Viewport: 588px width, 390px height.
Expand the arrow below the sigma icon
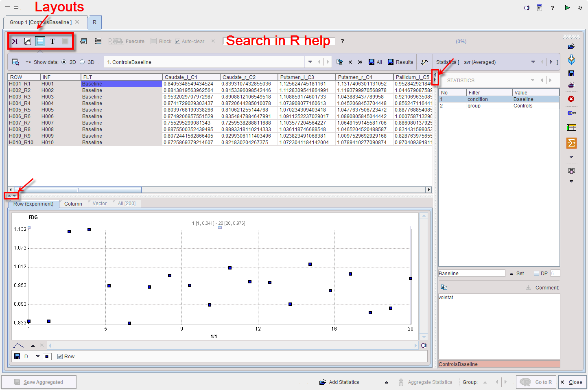tap(571, 157)
